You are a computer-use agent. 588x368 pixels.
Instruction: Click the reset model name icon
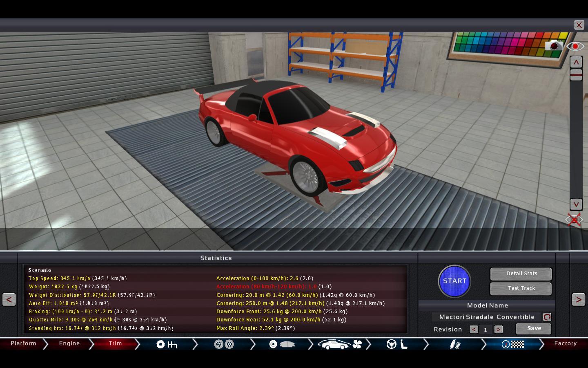[547, 317]
